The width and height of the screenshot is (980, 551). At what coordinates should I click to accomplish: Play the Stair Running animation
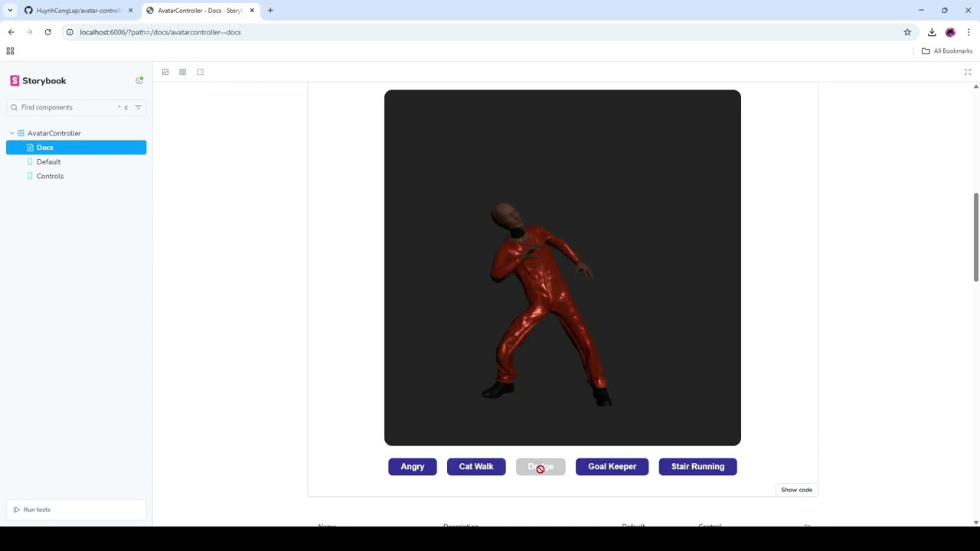tap(697, 467)
